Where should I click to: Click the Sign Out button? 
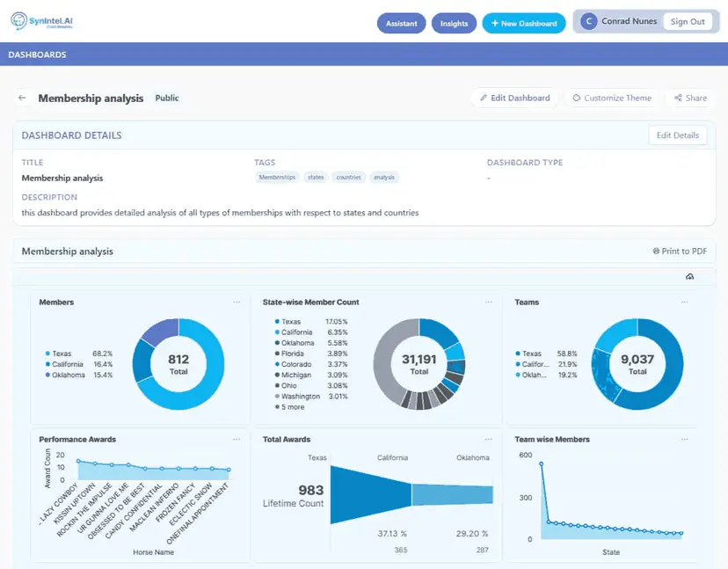coord(688,21)
